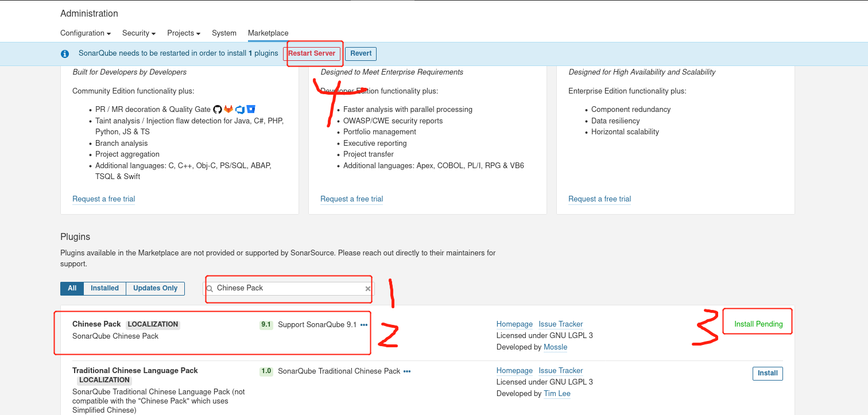Request a free trial for Developer Edition

click(104, 199)
